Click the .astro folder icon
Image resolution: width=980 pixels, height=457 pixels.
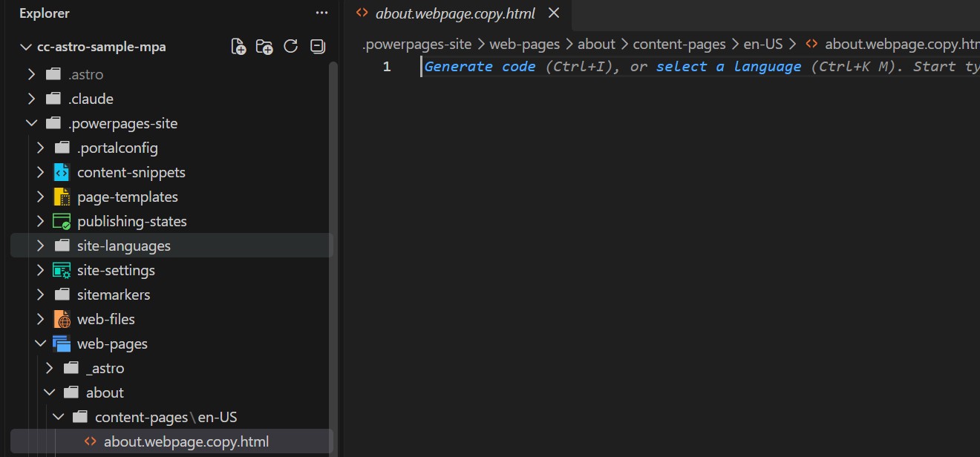(x=53, y=74)
